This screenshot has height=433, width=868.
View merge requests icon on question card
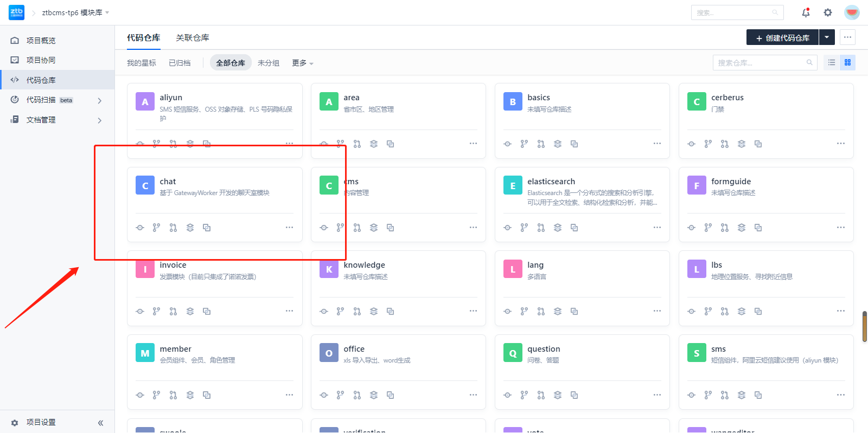pyautogui.click(x=541, y=395)
